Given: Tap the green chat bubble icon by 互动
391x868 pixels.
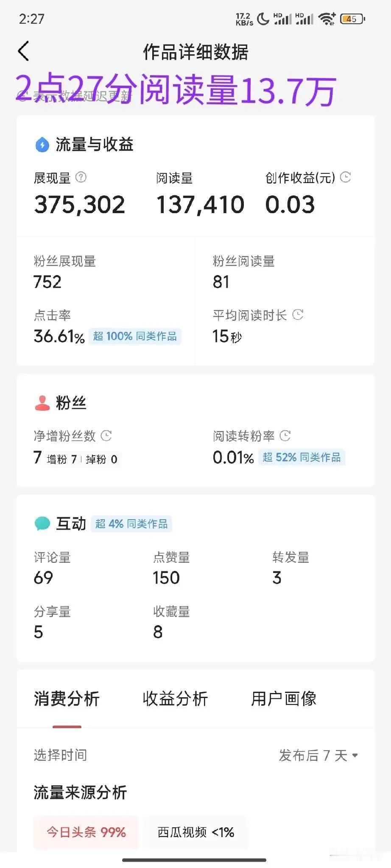Looking at the screenshot, I should click(42, 523).
